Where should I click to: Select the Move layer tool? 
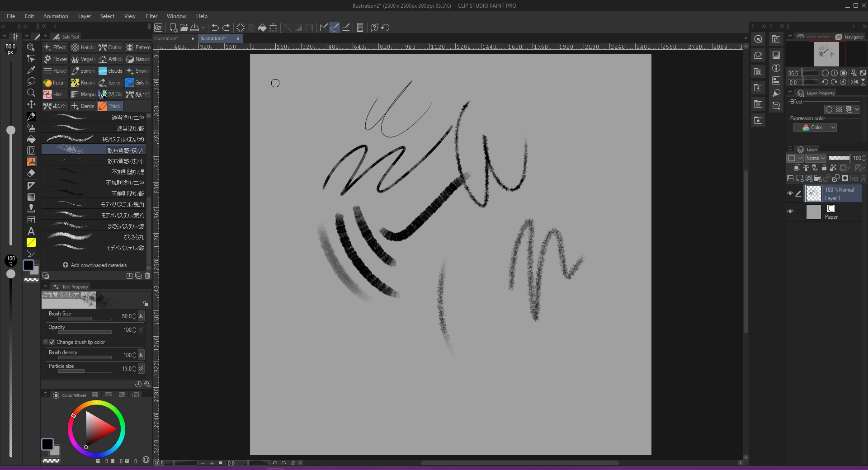tap(31, 104)
